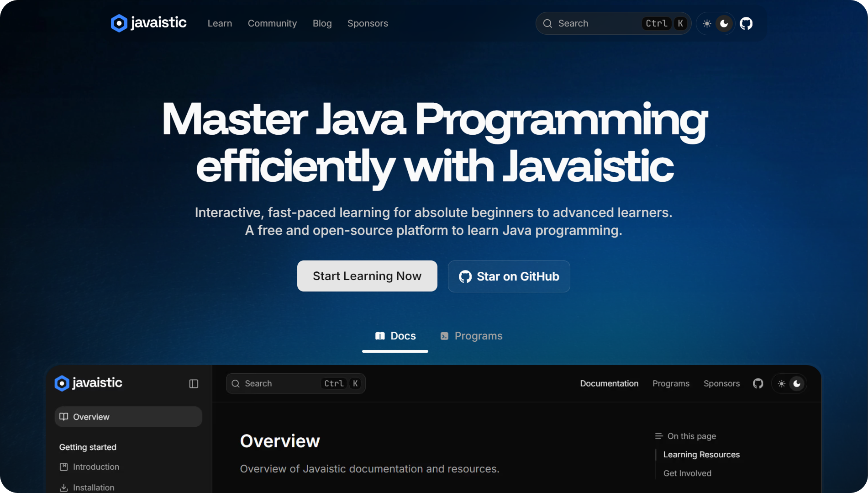The height and width of the screenshot is (493, 868).
Task: Click the Javaistic logo in the top navbar
Action: pos(148,23)
